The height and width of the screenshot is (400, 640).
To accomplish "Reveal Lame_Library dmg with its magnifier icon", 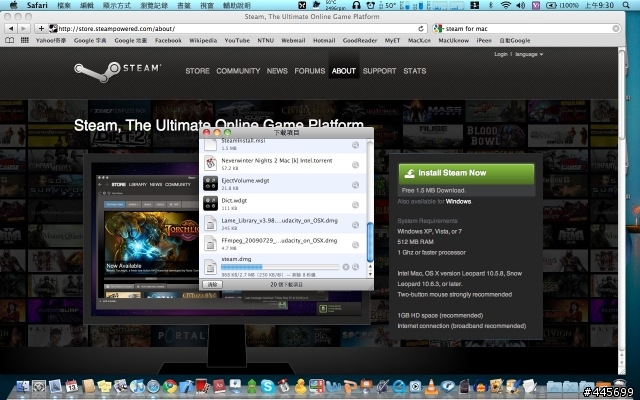I will (x=355, y=225).
